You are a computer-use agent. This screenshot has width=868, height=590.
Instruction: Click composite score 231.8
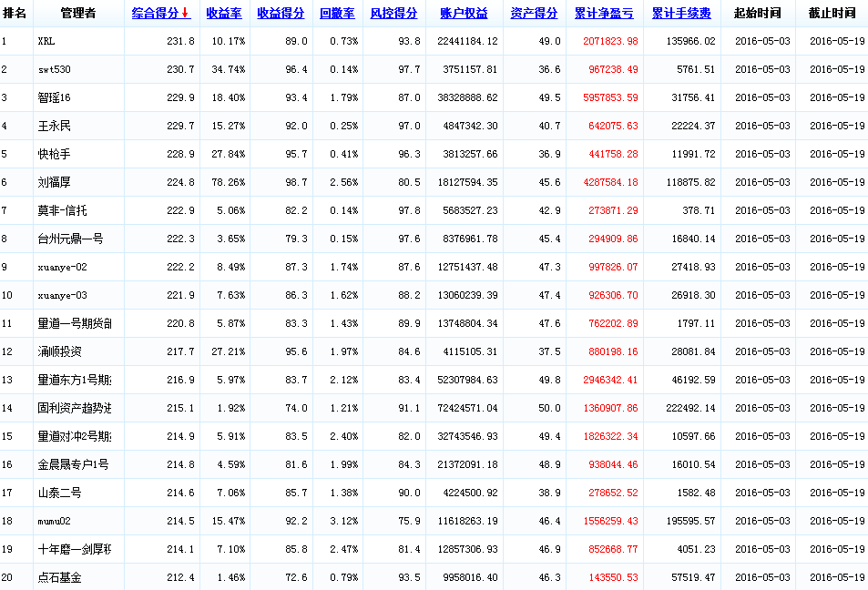click(x=180, y=42)
